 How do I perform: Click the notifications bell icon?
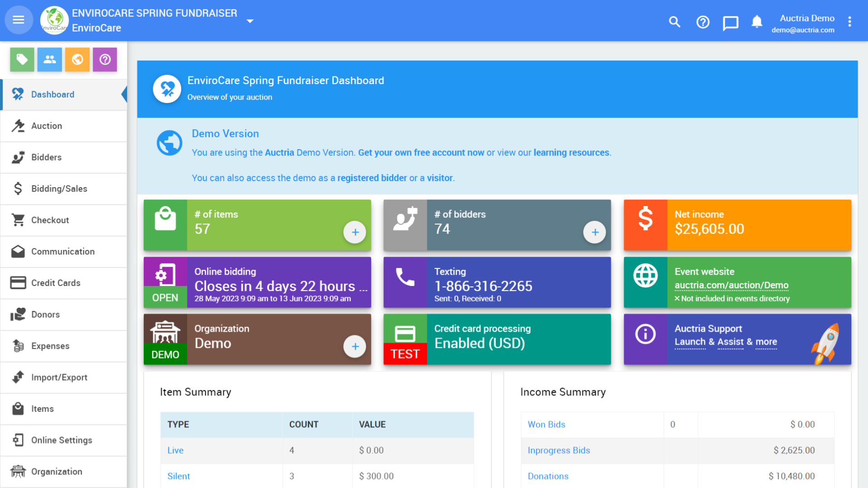tap(757, 22)
